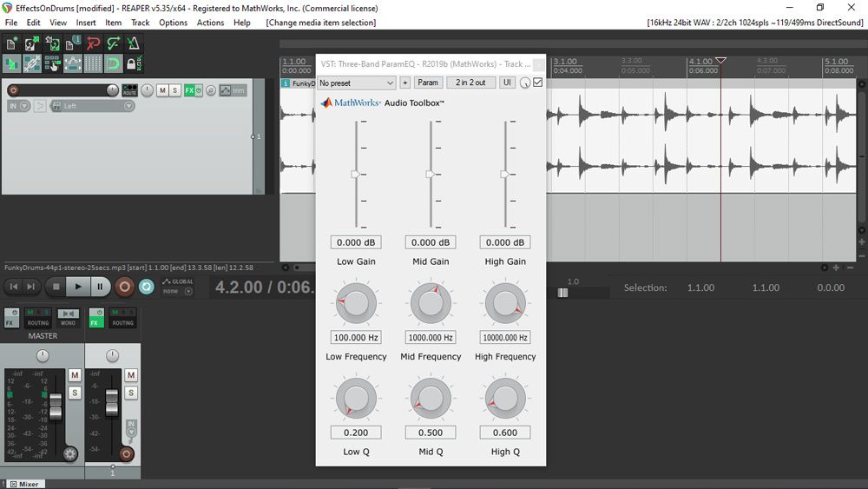
Task: Uncheck the plugin bypass checkbox
Action: (537, 83)
